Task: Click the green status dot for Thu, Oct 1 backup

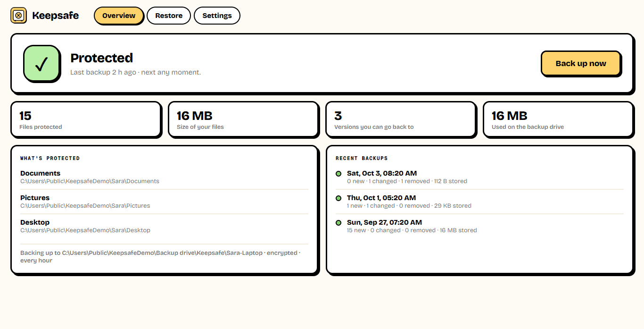Action: click(x=339, y=198)
